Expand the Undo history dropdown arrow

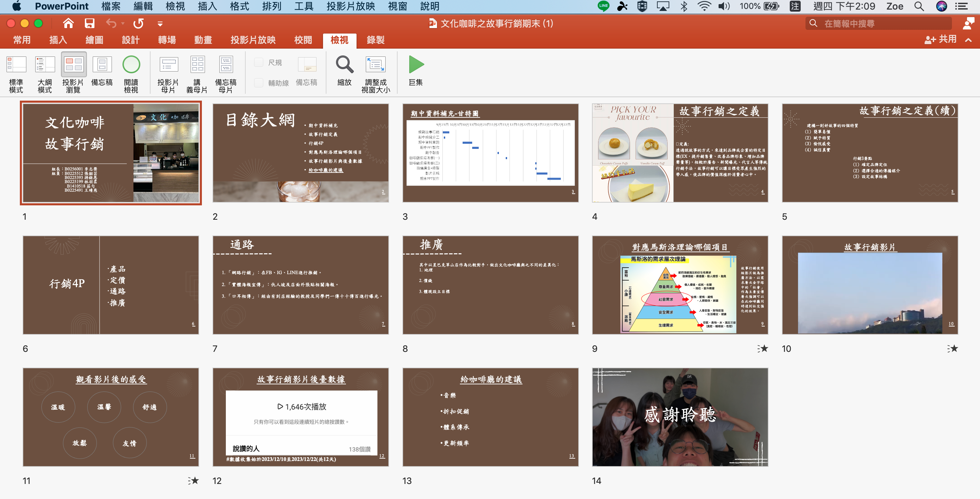coord(123,24)
